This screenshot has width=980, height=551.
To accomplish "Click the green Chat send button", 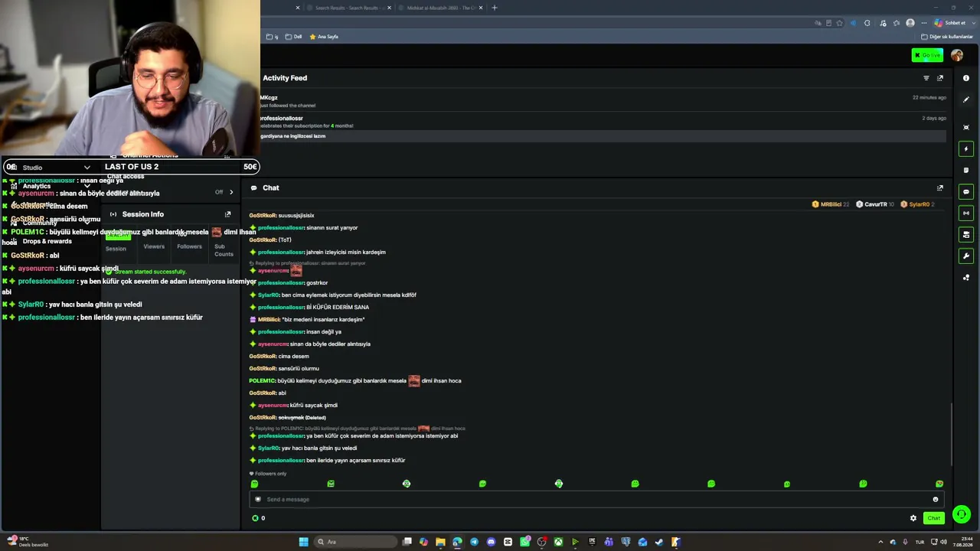I will point(934,518).
